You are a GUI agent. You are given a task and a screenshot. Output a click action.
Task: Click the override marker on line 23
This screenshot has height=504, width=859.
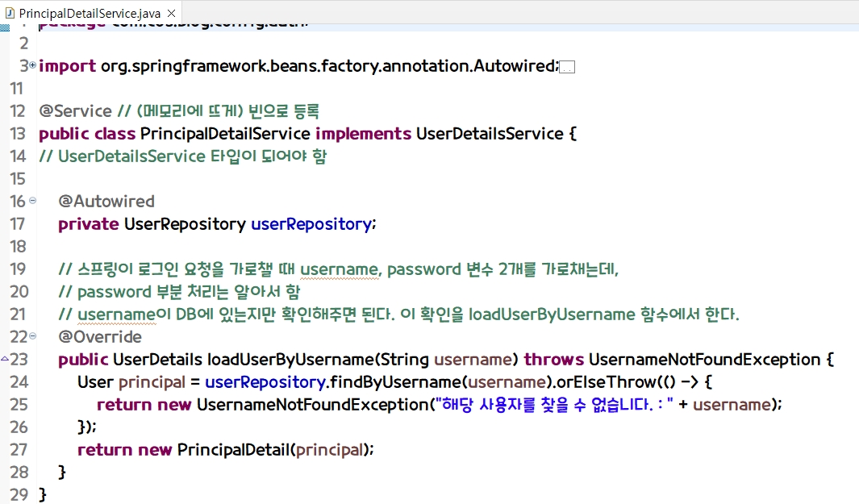click(4, 359)
